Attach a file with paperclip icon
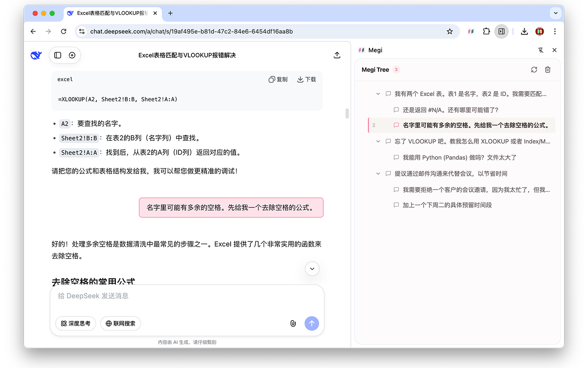The height and width of the screenshot is (368, 588). (293, 323)
